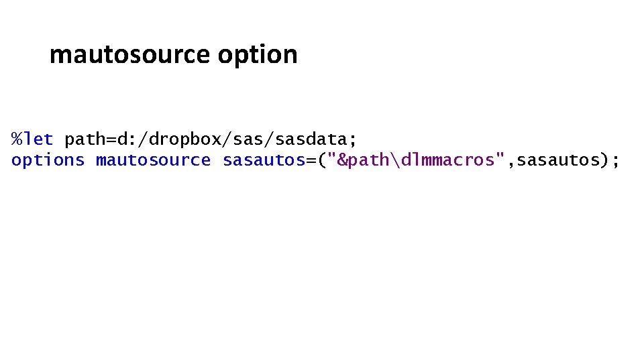The height and width of the screenshot is (362, 644).
Task: Click the word "mautosource" in the slide title
Action: click(x=130, y=54)
